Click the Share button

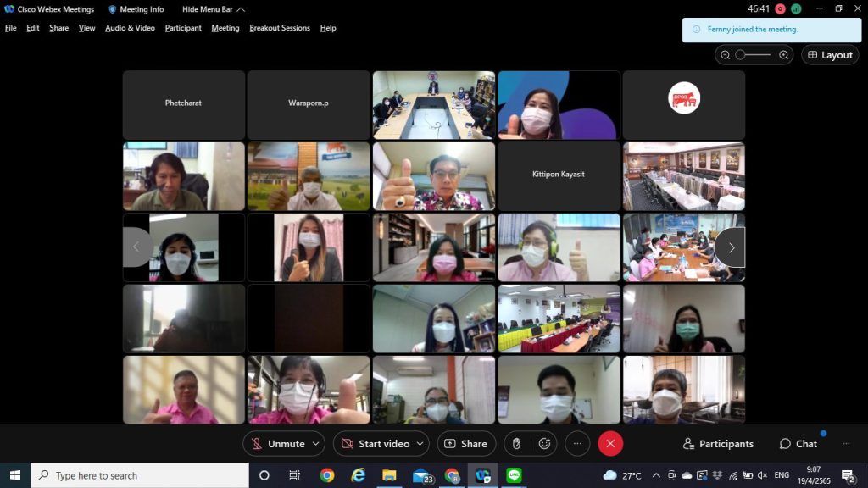pos(466,443)
